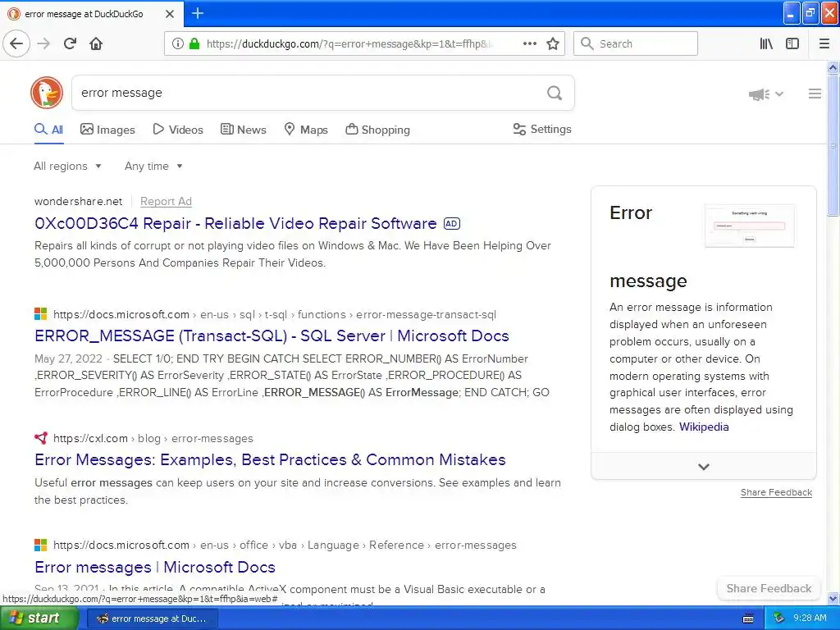Expand the Any time filter dropdown

pyautogui.click(x=153, y=166)
